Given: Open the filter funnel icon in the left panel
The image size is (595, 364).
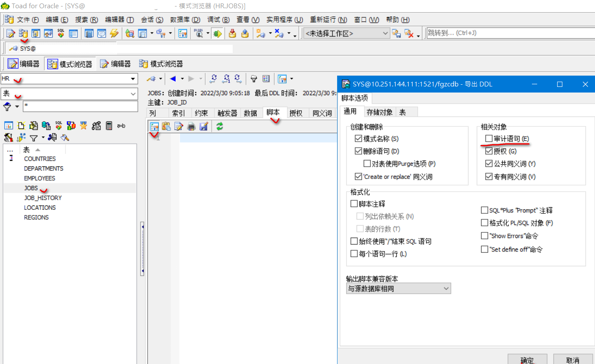Looking at the screenshot, I should click(34, 138).
